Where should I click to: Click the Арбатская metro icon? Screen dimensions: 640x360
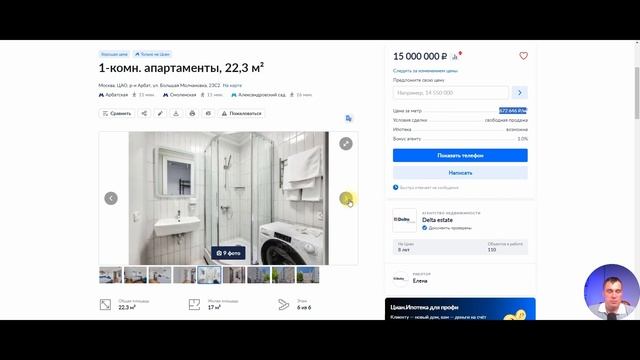[x=101, y=95]
